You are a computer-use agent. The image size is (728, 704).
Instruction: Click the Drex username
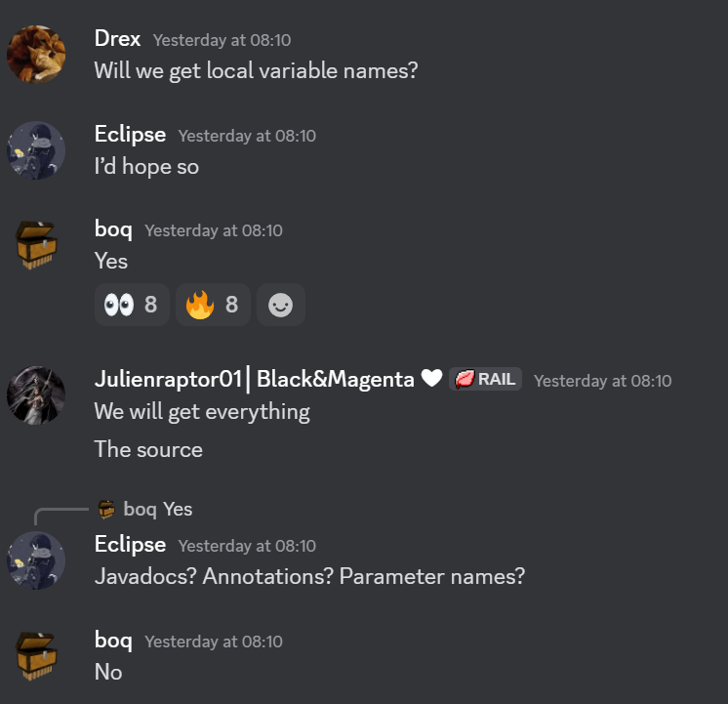[117, 38]
